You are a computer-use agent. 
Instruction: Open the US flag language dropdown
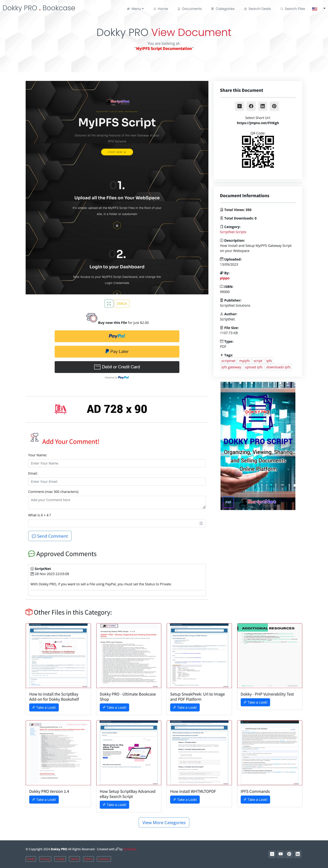click(318, 9)
